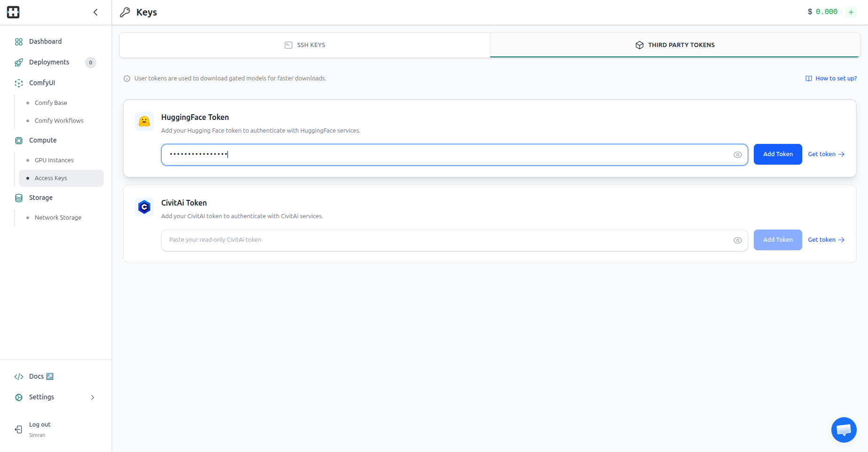Follow the HuggingFace Get token link
The height and width of the screenshot is (452, 868).
826,154
